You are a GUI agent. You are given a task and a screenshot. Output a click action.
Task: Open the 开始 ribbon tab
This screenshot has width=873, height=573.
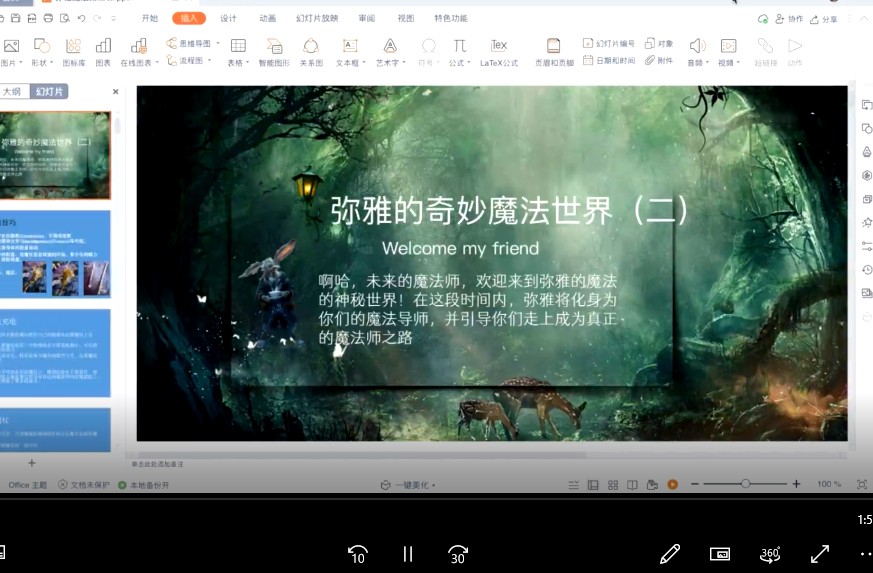(150, 18)
